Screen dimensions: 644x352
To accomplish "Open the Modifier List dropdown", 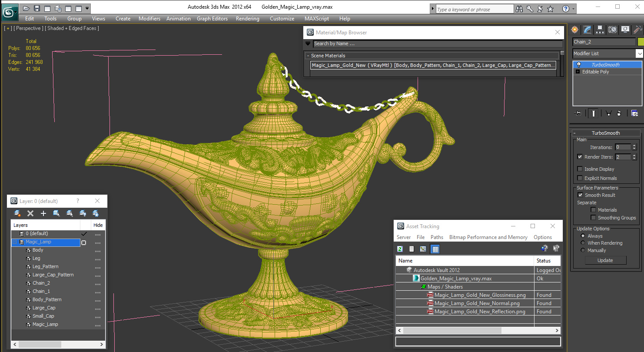I will (639, 53).
